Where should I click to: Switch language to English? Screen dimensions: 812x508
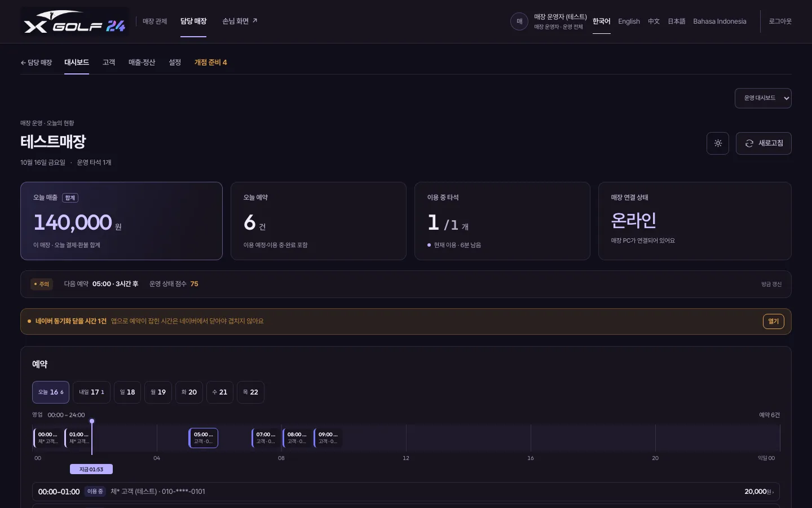point(629,21)
